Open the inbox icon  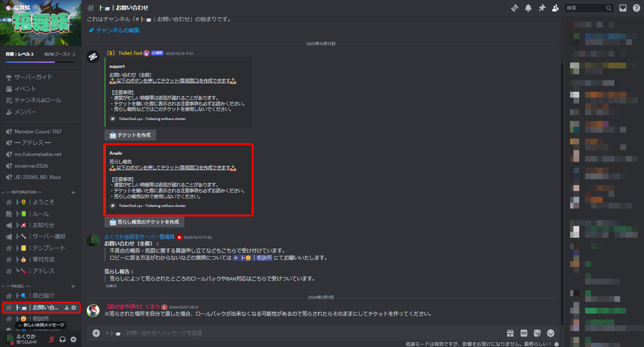623,8
